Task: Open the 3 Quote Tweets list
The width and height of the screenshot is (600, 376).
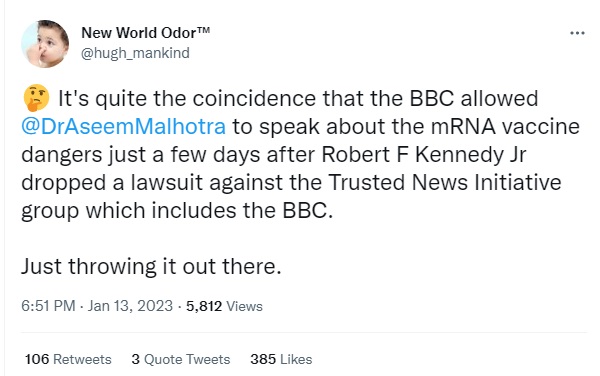Action: (x=181, y=359)
